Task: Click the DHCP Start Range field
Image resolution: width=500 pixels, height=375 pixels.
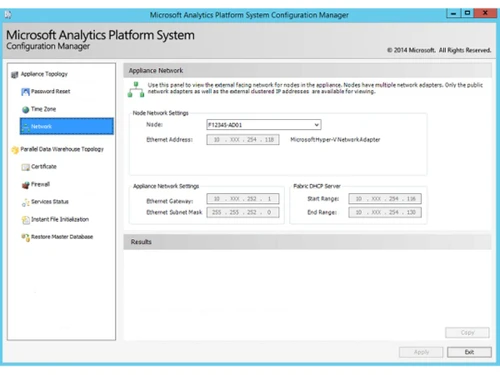Action: point(385,199)
